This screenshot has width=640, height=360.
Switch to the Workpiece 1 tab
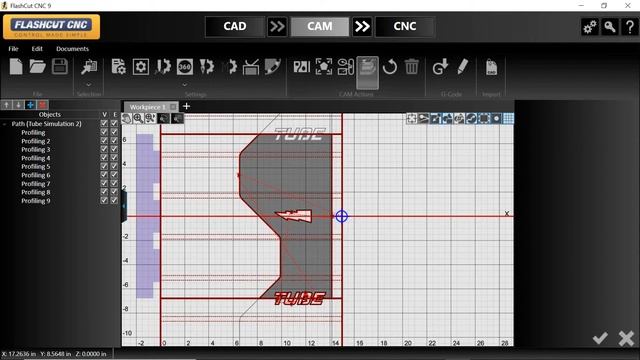coord(147,107)
